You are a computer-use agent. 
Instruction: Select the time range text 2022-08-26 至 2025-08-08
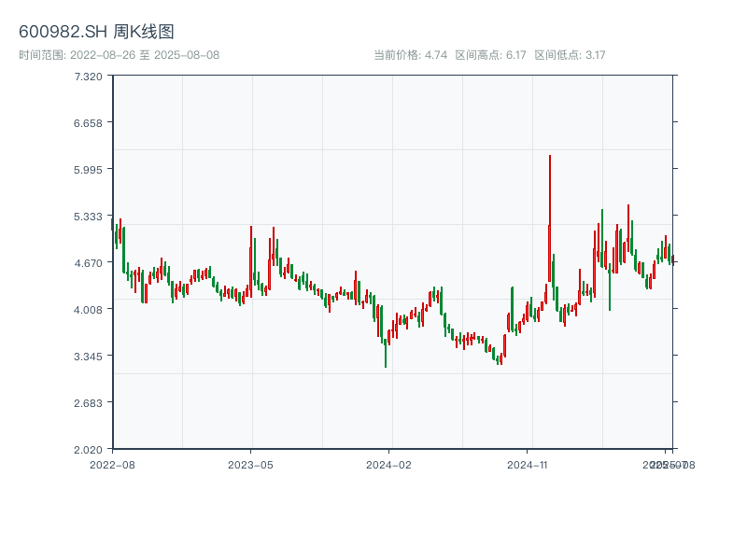[145, 55]
